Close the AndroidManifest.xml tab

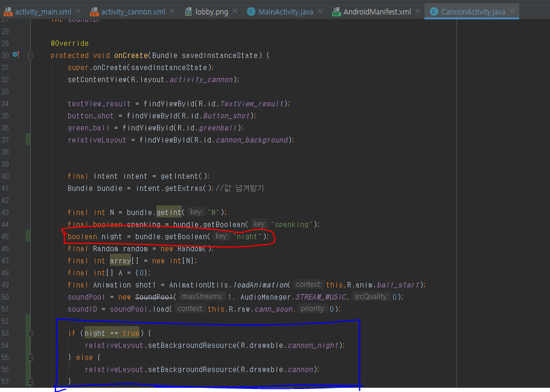coord(417,11)
